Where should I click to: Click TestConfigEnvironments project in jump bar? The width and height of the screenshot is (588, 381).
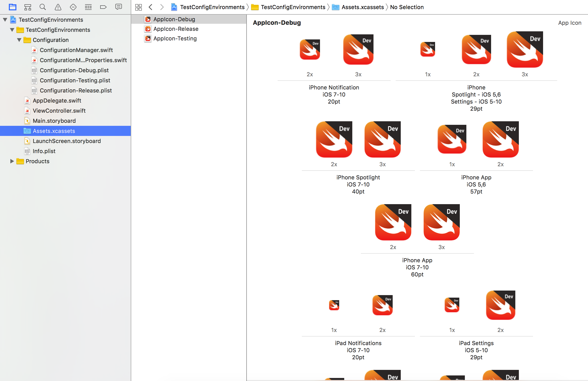click(x=208, y=7)
